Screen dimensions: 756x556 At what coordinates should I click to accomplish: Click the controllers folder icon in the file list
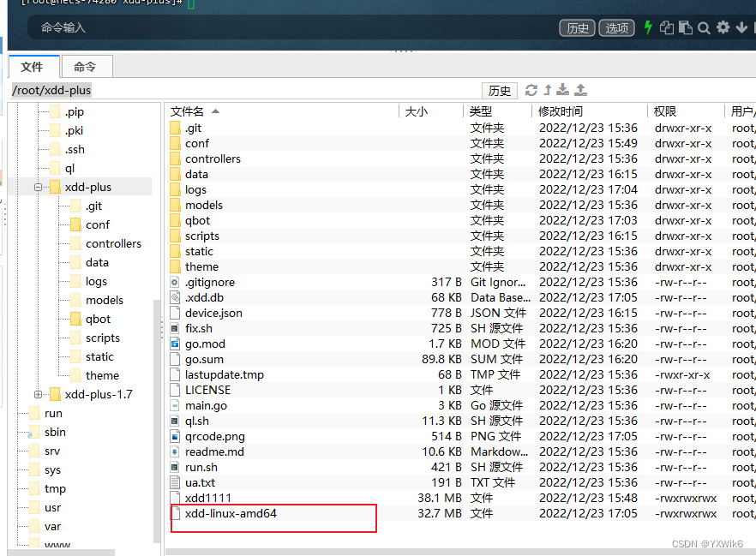pyautogui.click(x=175, y=159)
